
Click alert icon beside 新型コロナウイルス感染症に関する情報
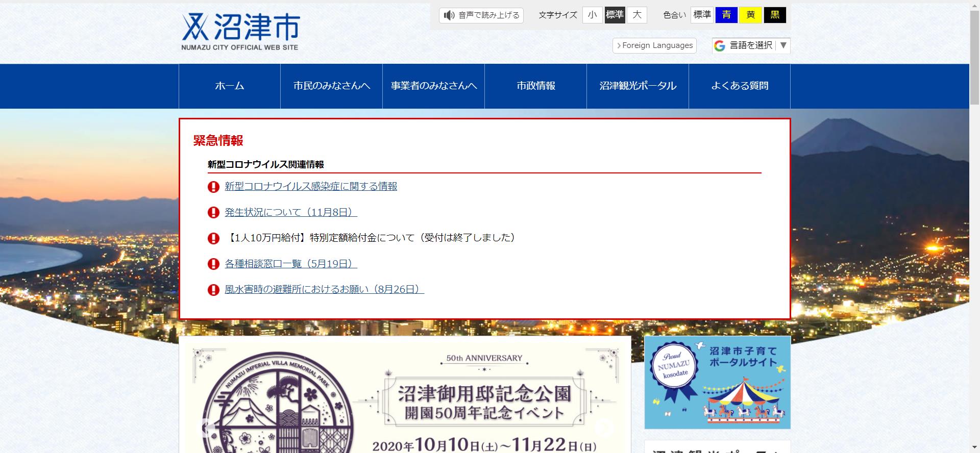[x=213, y=187]
